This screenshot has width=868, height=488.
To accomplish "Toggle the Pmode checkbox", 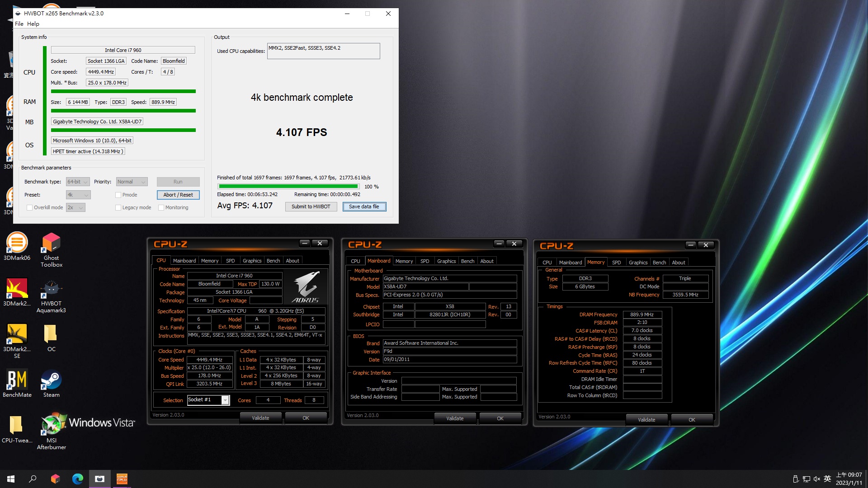I will coord(118,195).
